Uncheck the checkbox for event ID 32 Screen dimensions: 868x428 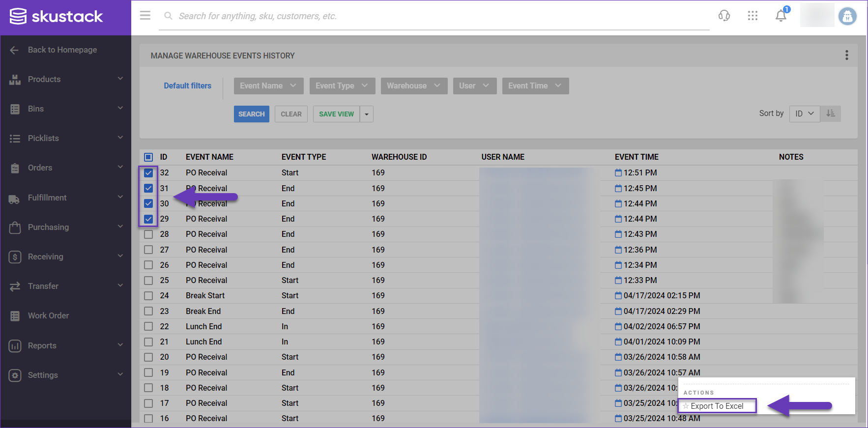[x=148, y=173]
